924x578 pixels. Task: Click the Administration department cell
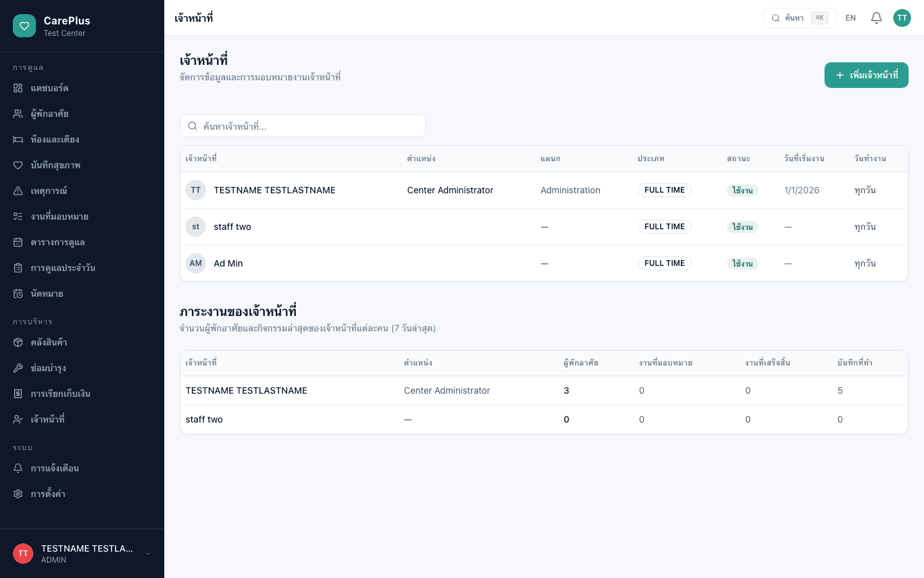[570, 190]
